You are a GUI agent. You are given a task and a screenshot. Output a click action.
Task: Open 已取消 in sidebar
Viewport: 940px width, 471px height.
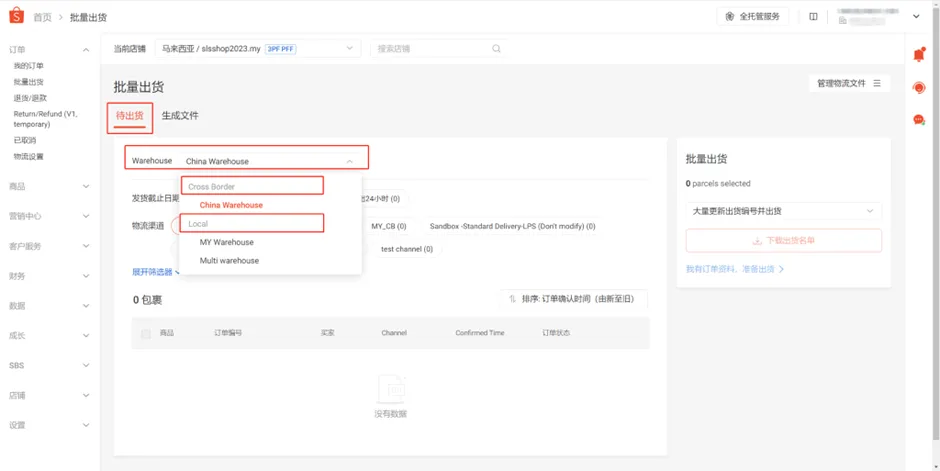click(x=25, y=140)
